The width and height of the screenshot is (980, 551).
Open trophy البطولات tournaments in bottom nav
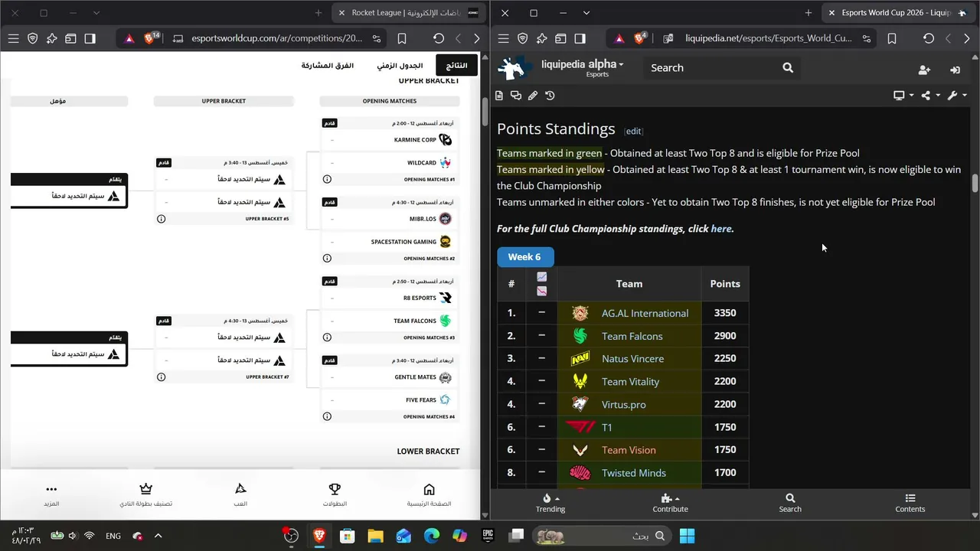tap(335, 494)
